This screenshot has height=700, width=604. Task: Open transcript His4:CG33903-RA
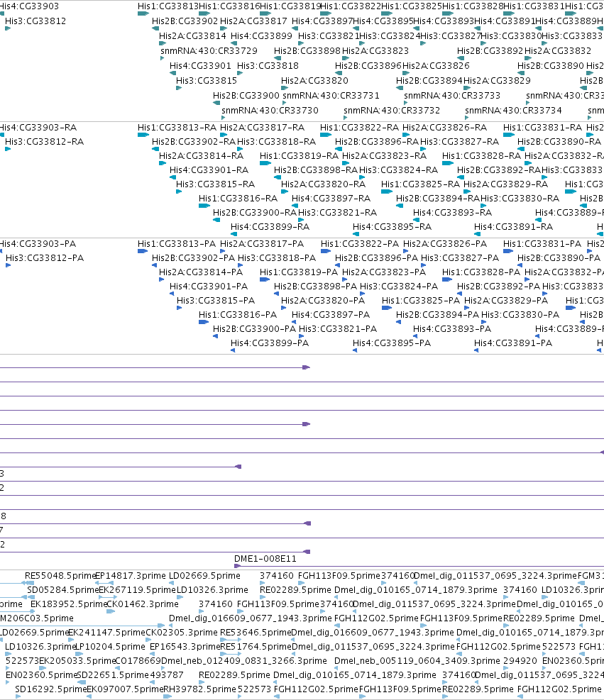click(38, 127)
